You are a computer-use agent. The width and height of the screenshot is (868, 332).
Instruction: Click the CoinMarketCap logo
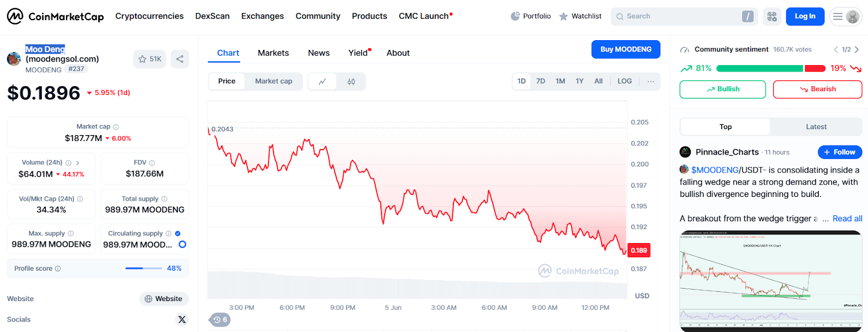click(x=55, y=16)
